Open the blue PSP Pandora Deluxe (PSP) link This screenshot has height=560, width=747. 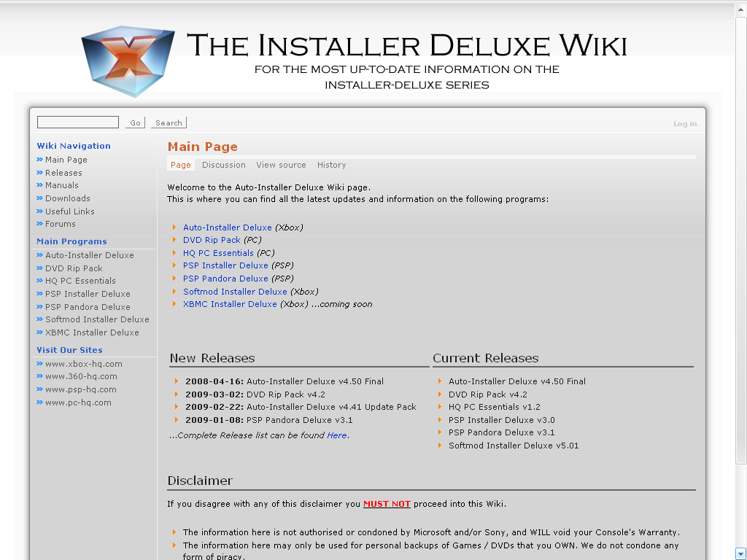point(225,279)
